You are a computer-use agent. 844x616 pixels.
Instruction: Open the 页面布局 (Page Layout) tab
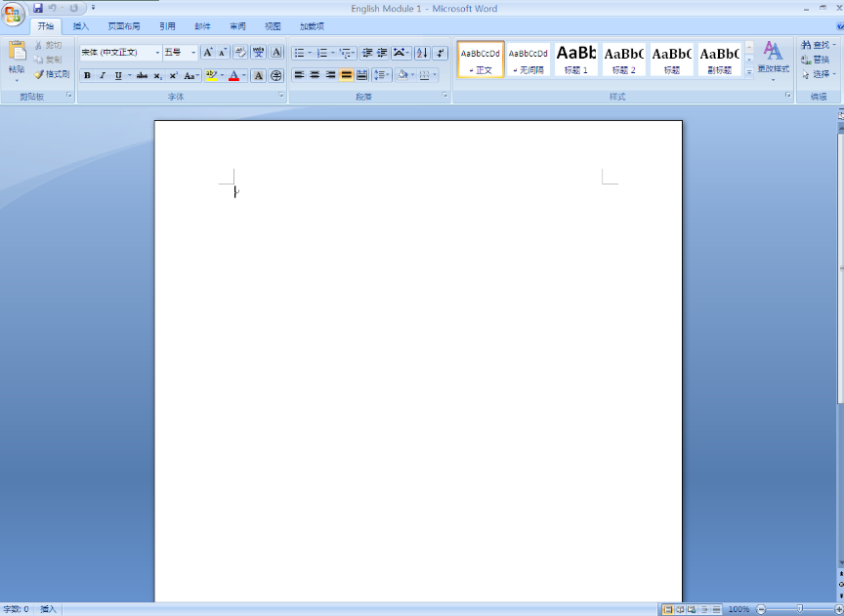coord(124,26)
